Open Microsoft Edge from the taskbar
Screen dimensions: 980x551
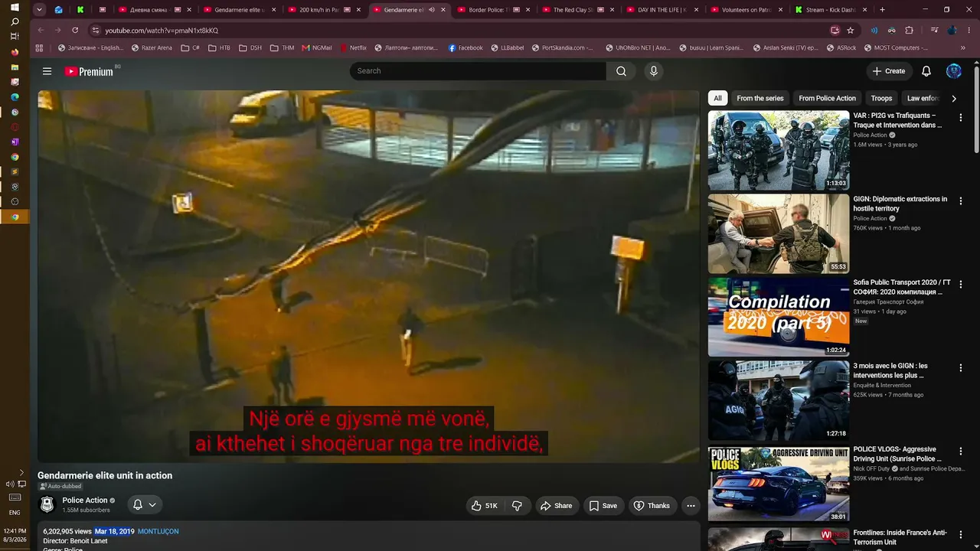point(15,97)
